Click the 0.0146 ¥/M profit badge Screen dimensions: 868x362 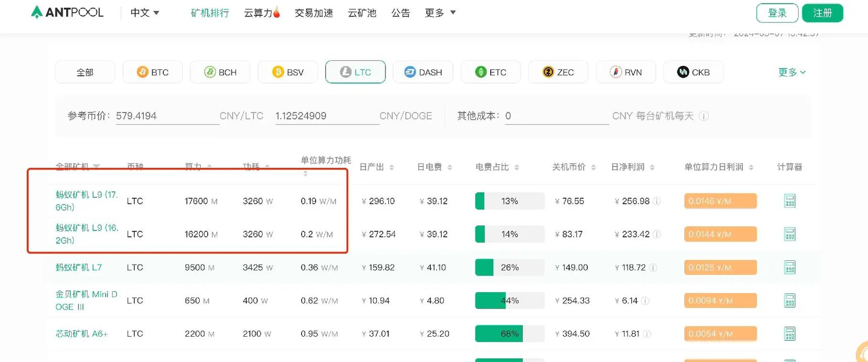(720, 201)
